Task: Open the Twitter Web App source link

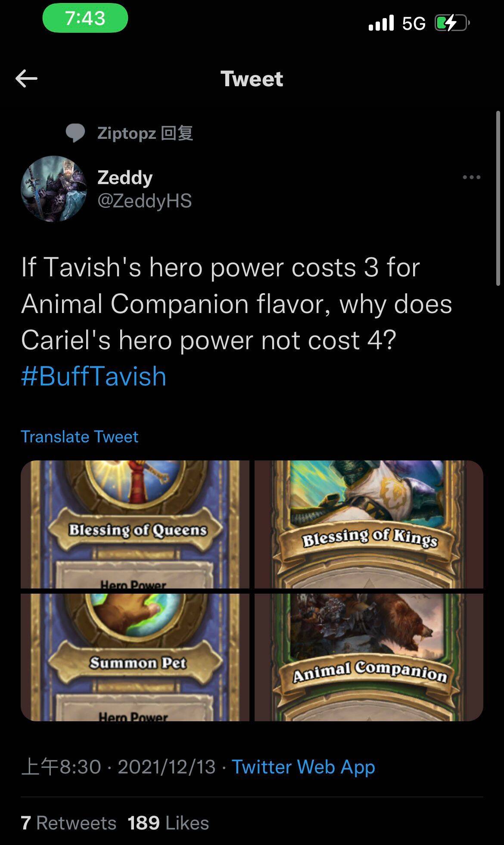Action: pyautogui.click(x=303, y=767)
